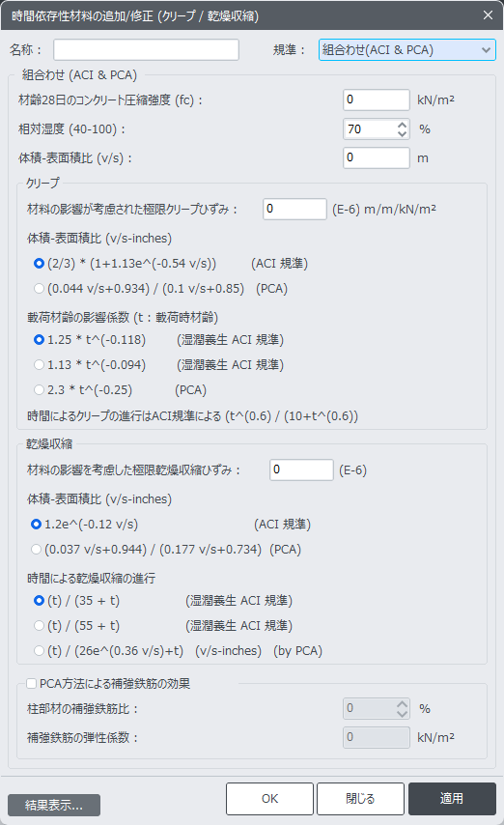Click the 材齢28日コンクリート圧縮強度 (fc) field
Screen dimensions: 504x825
click(377, 100)
